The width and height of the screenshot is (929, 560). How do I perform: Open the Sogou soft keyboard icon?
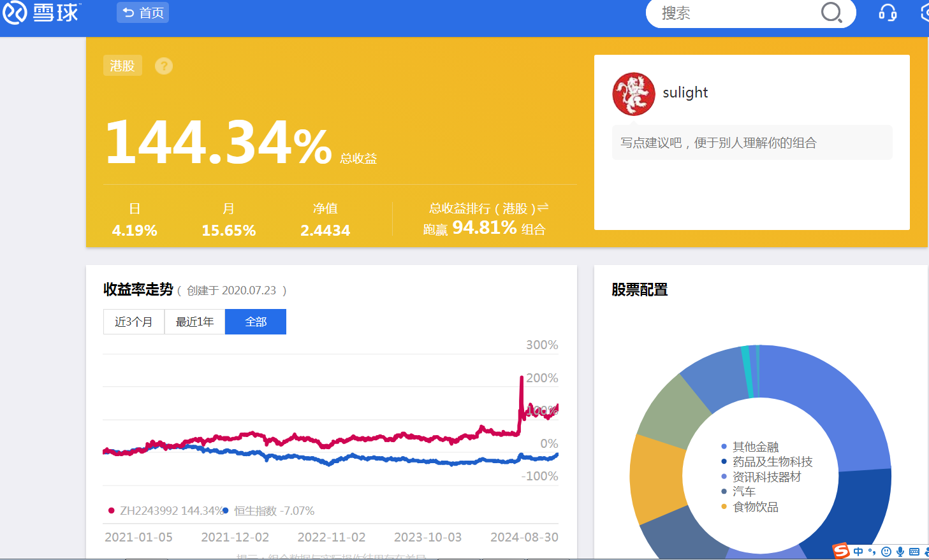tap(914, 552)
